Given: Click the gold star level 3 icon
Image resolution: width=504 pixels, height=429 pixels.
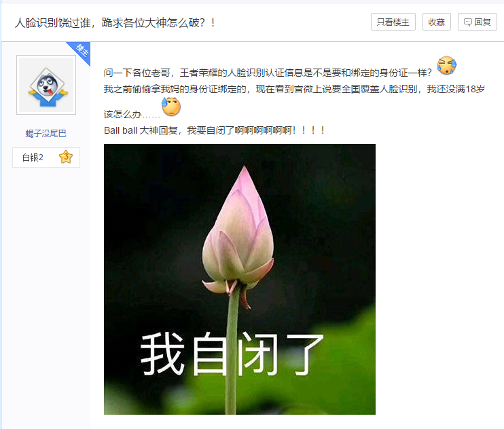Looking at the screenshot, I should pos(66,157).
